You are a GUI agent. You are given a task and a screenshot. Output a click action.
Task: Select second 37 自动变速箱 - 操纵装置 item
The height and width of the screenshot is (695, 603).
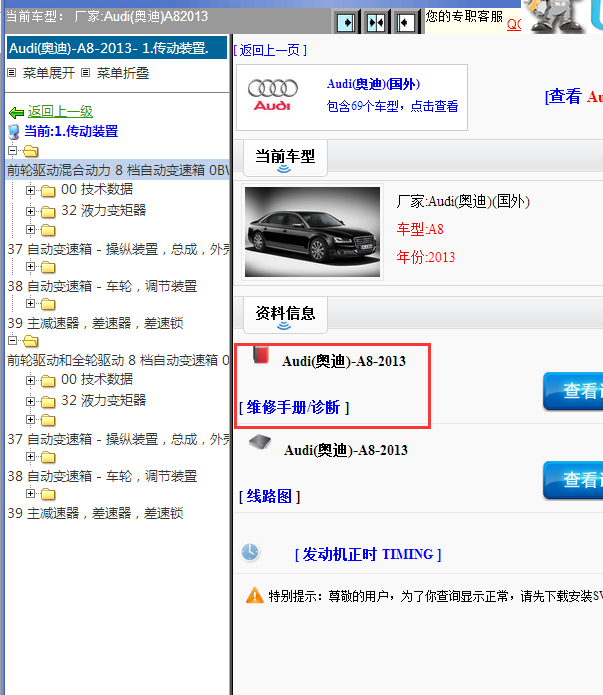118,439
